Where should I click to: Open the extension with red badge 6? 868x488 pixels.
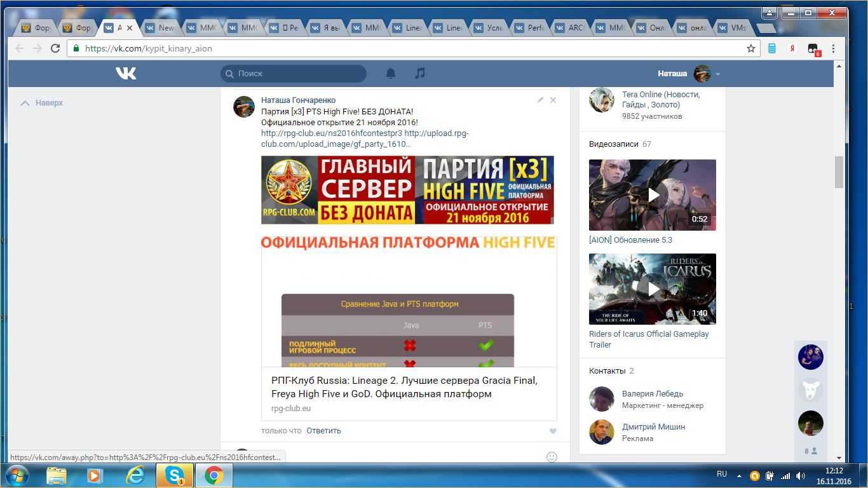[x=813, y=50]
